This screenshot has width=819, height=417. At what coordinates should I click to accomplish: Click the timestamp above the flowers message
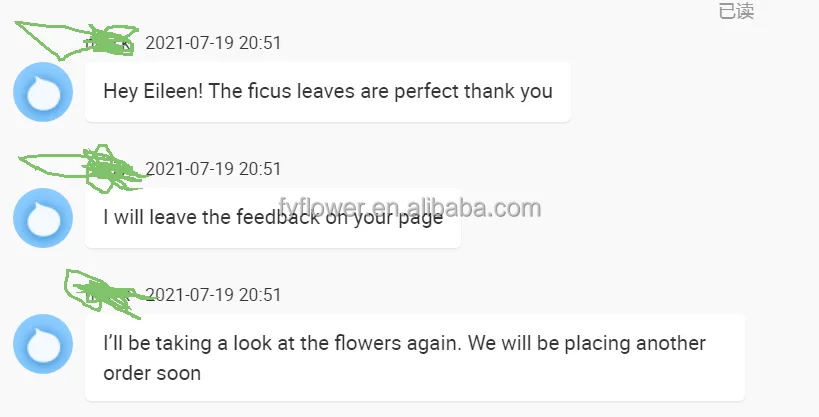pyautogui.click(x=213, y=295)
